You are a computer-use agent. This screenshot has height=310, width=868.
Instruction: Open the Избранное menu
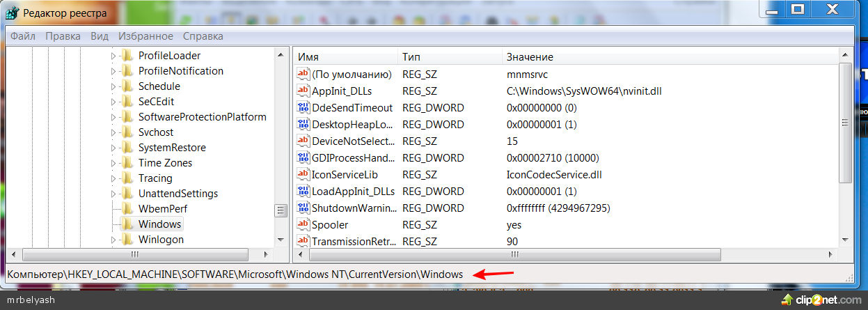point(145,36)
